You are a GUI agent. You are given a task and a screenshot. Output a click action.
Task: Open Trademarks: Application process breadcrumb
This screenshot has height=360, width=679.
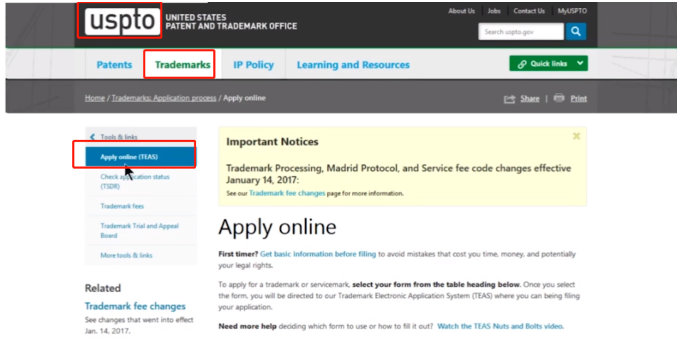point(164,98)
